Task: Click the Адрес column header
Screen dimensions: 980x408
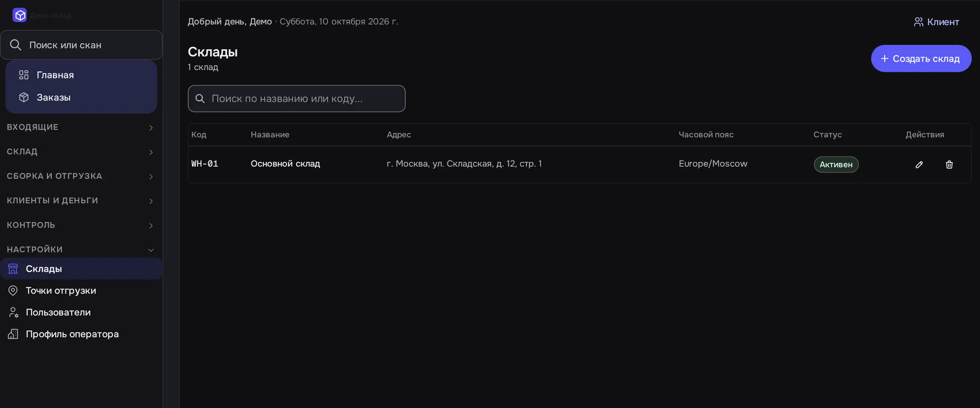Action: [x=399, y=135]
